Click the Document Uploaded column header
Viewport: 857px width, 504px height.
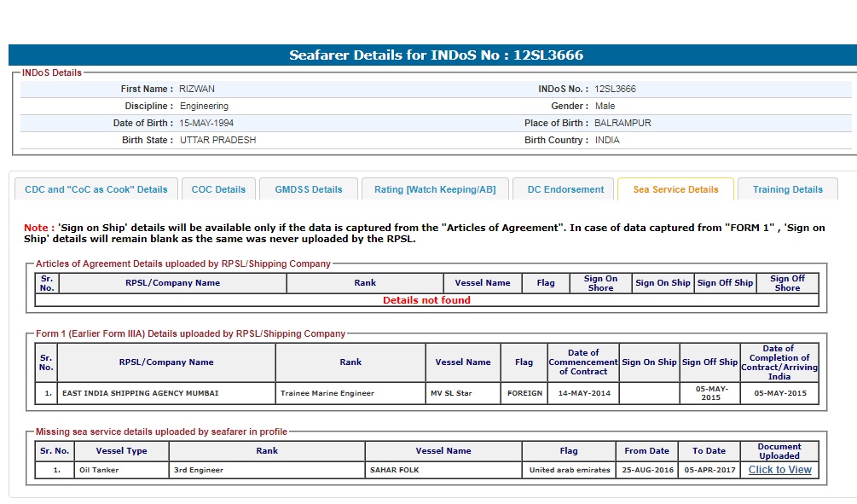click(x=779, y=451)
